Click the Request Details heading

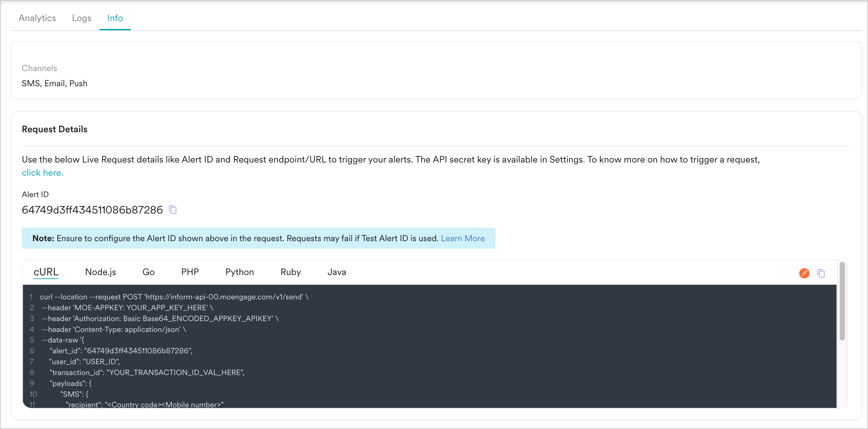55,129
